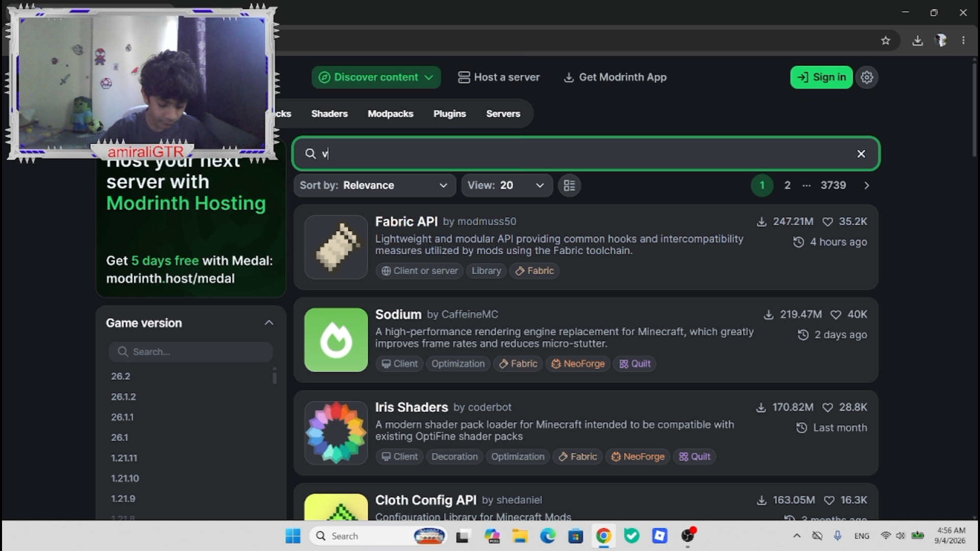The height and width of the screenshot is (551, 980).
Task: Click Get Modrinth App
Action: pos(615,77)
